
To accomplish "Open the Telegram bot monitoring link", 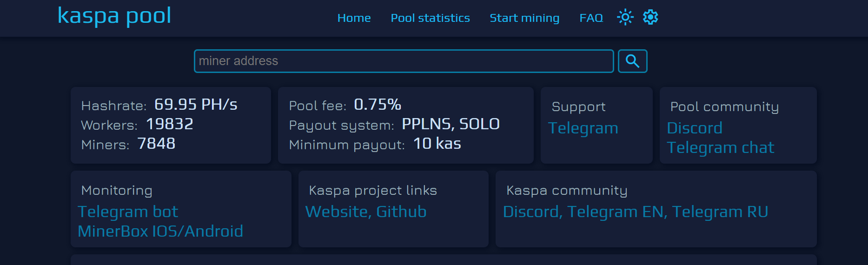I will tap(128, 212).
